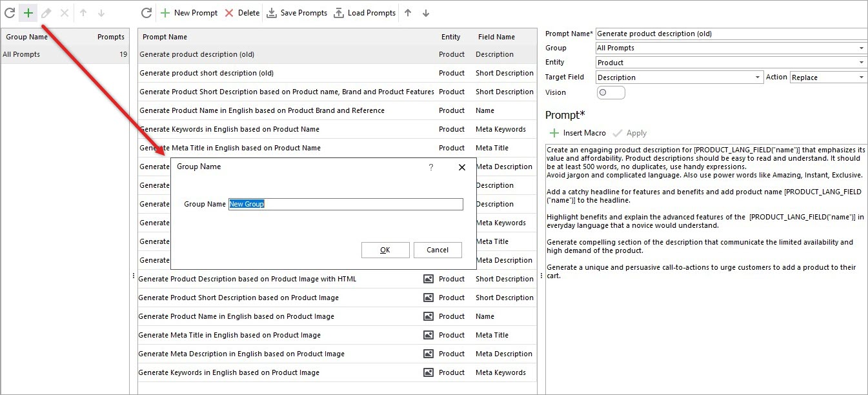The height and width of the screenshot is (395, 868).
Task: Refresh the group list
Action: point(9,12)
